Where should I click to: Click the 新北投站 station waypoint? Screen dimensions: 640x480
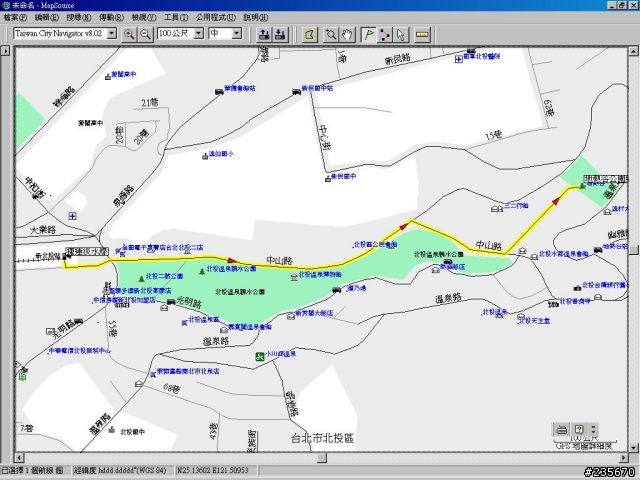(x=66, y=257)
